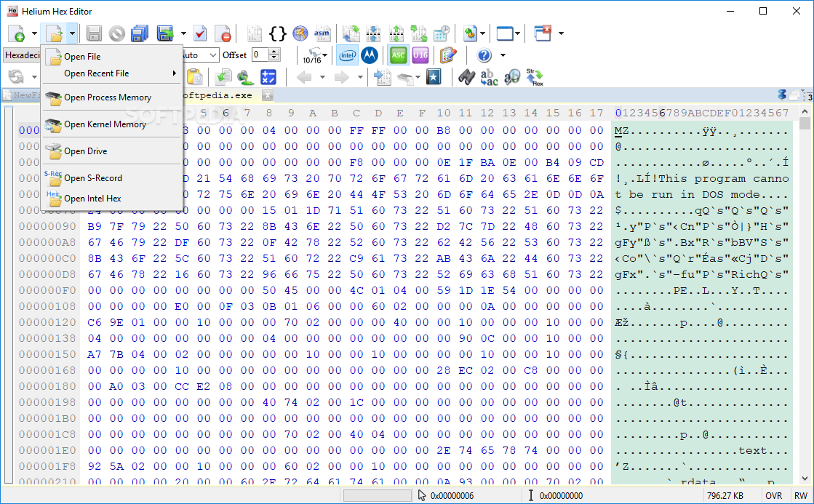
Task: Click the ab-ac Replace icon
Action: point(489,77)
